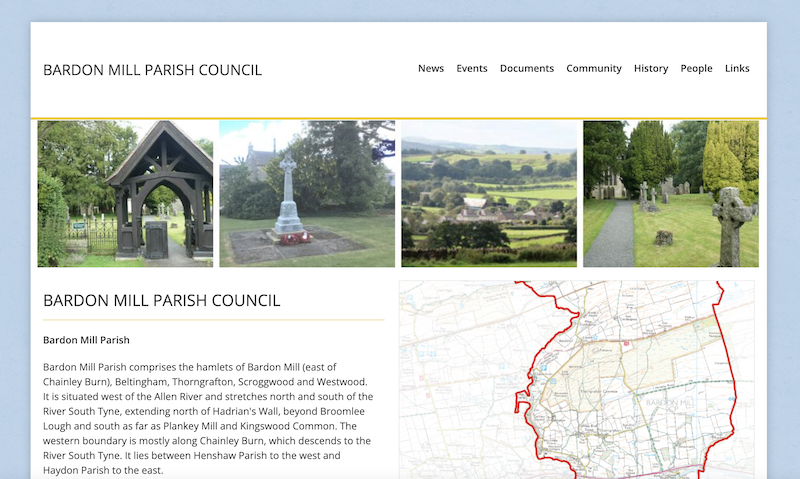Viewport: 800px width, 479px height.
Task: Navigate to the People page
Action: 696,69
